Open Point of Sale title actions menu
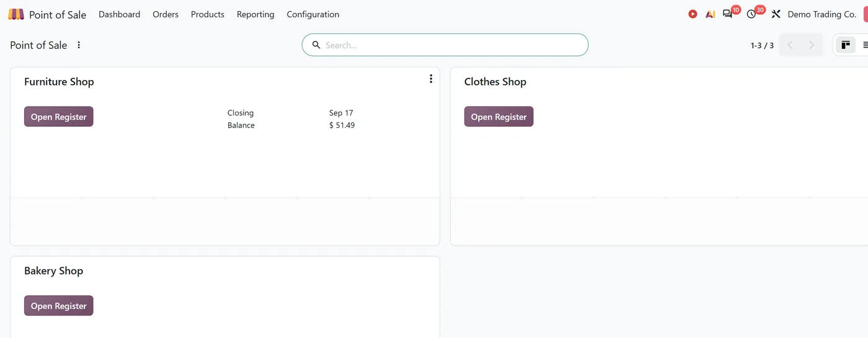868x338 pixels. (x=79, y=45)
